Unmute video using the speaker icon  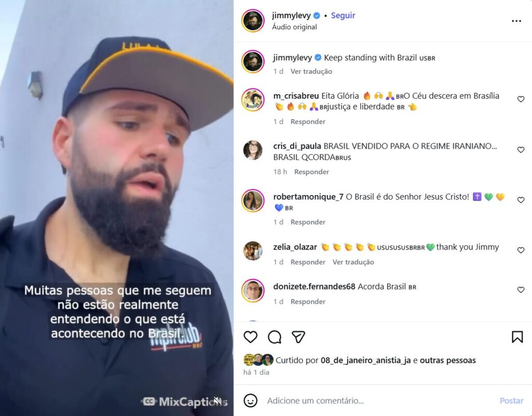[218, 401]
